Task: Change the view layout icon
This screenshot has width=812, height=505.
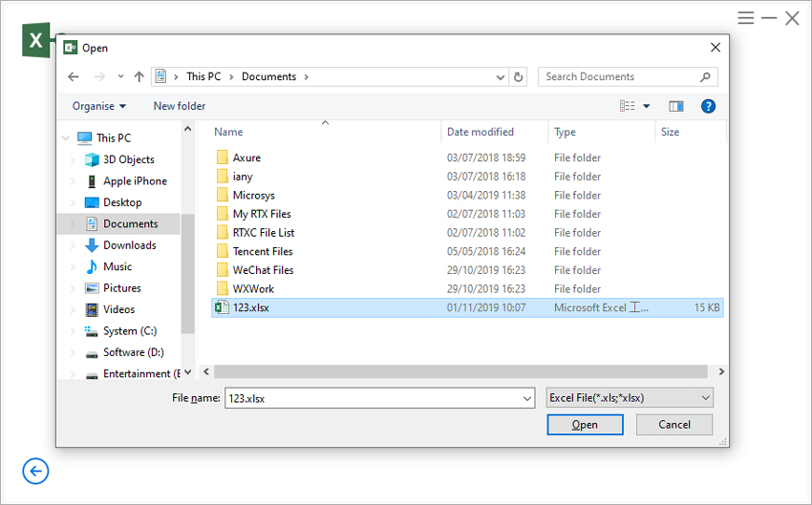Action: (627, 106)
